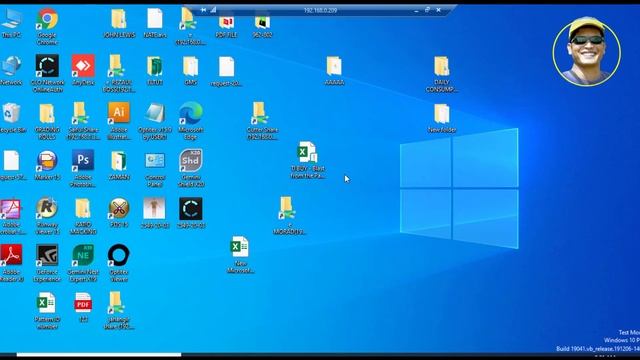Open the red PDF file below Gemini Nest
Image resolution: width=640 pixels, height=360 pixels.
point(83,303)
